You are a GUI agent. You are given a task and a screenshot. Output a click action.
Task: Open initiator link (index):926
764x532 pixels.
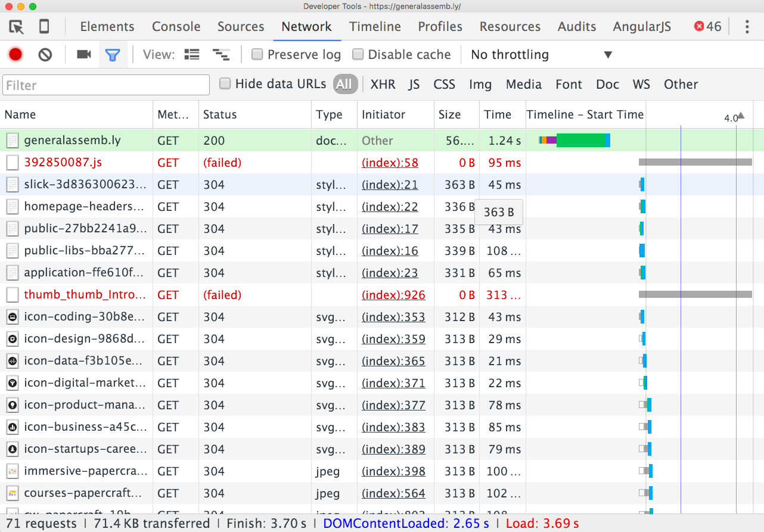point(393,295)
